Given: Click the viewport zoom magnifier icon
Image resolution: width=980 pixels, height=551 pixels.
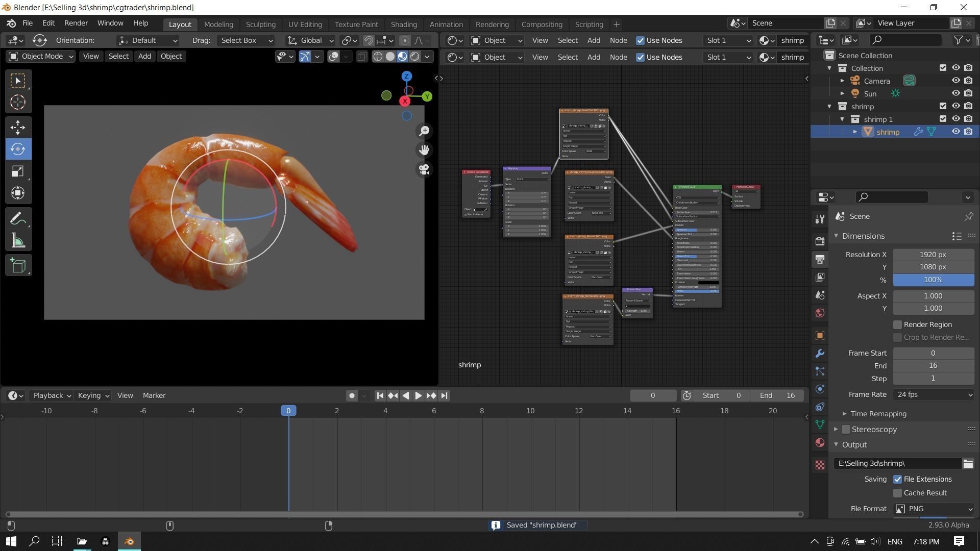Looking at the screenshot, I should (x=424, y=131).
